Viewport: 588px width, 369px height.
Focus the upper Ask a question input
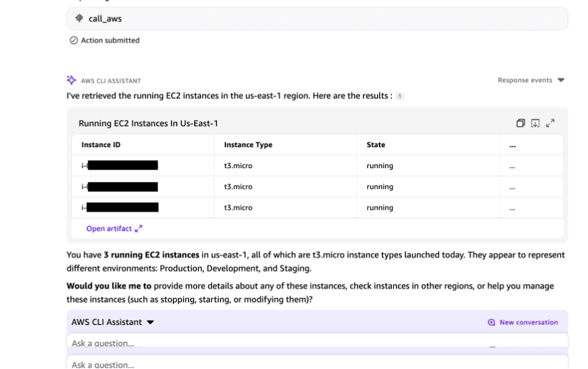click(x=317, y=341)
